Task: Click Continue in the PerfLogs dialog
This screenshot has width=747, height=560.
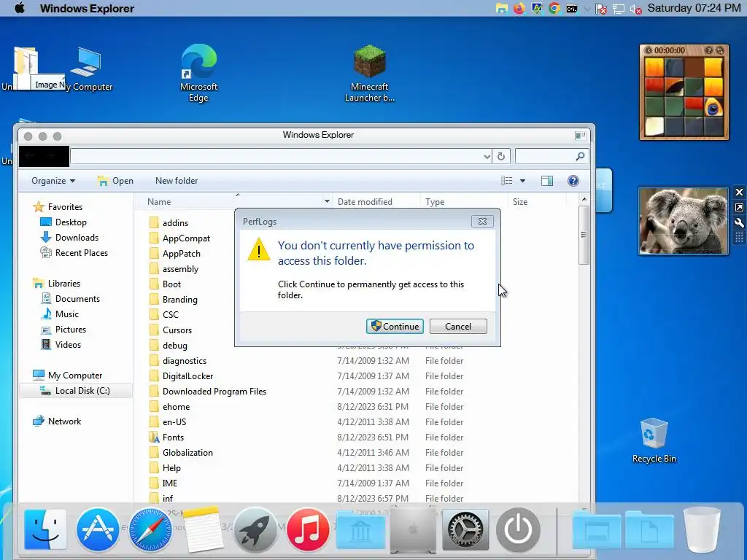Action: pyautogui.click(x=395, y=326)
